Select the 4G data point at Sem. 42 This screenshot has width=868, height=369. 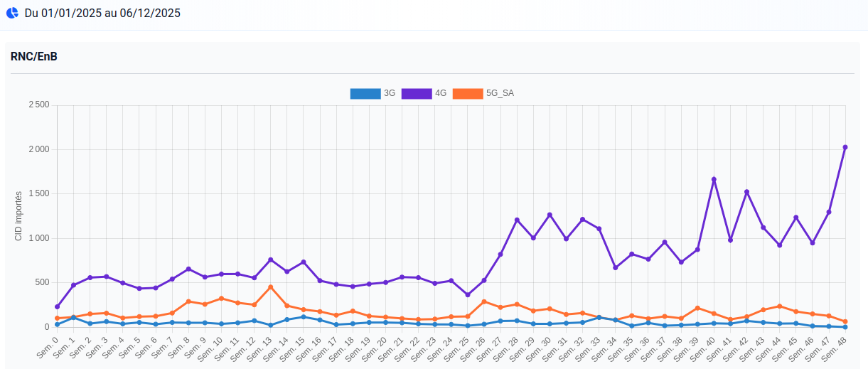pyautogui.click(x=746, y=192)
